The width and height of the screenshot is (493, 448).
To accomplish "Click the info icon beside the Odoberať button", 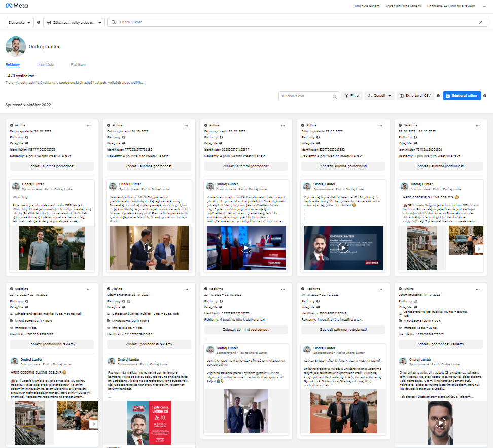I will (x=485, y=96).
